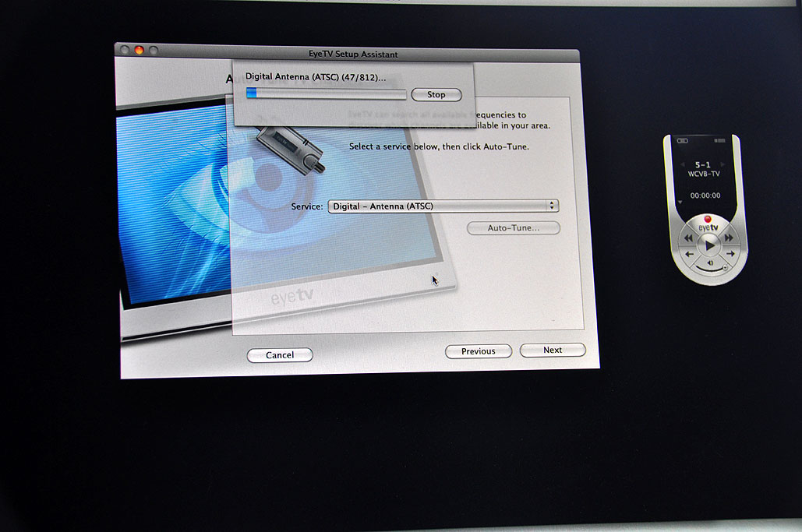Click the channel scan progress bar
Viewport: 802px width, 532px height.
(326, 93)
